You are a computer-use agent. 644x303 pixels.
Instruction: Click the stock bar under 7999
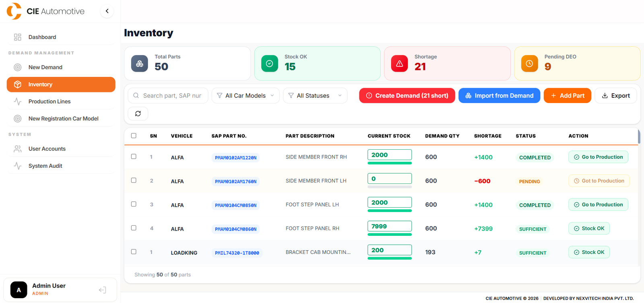click(x=390, y=234)
